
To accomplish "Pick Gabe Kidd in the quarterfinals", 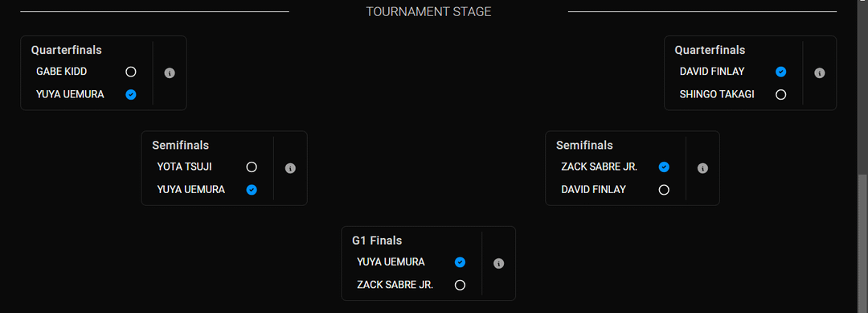I will pyautogui.click(x=131, y=72).
